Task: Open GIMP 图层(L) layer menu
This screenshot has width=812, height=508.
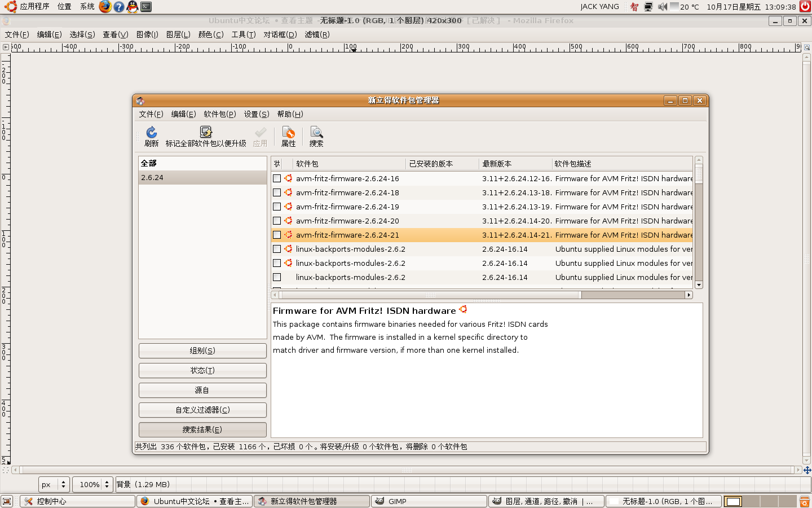Action: coord(178,34)
